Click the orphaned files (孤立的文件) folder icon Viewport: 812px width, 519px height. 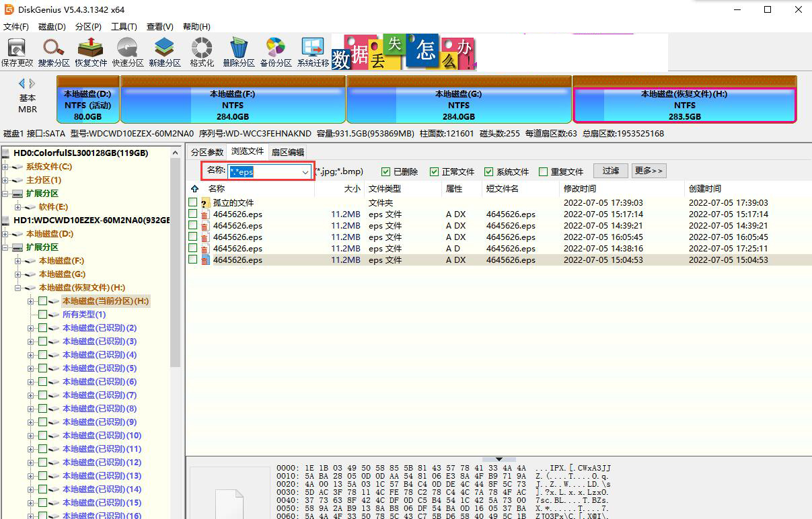tap(205, 202)
